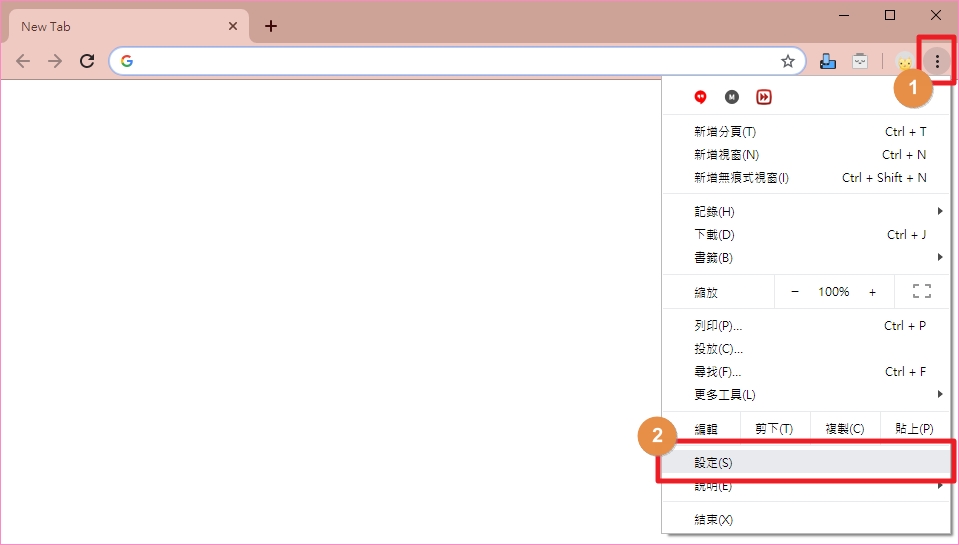Open 新增無痕式視窗(I) incognito window

tap(806, 178)
